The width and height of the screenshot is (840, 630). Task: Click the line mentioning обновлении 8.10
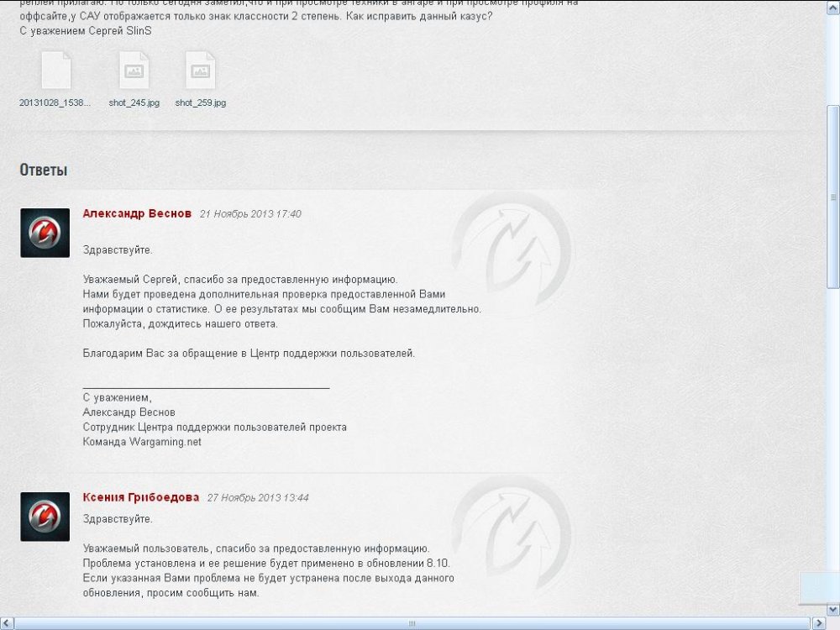click(x=266, y=564)
